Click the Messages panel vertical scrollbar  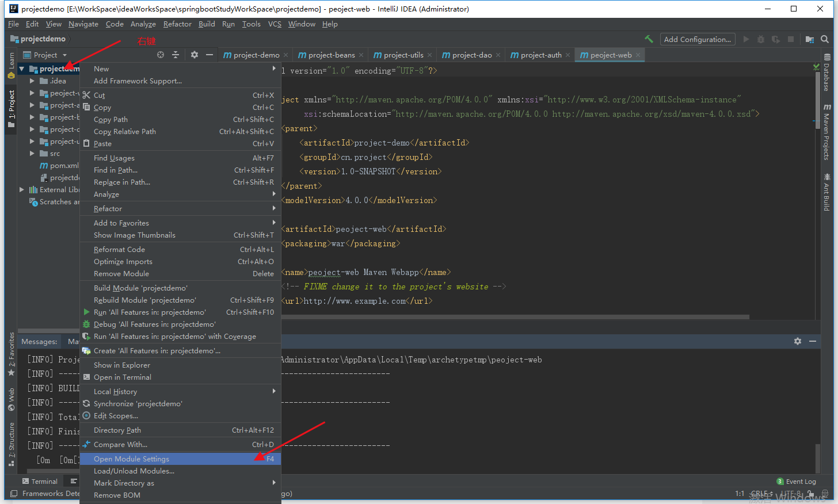click(x=817, y=459)
